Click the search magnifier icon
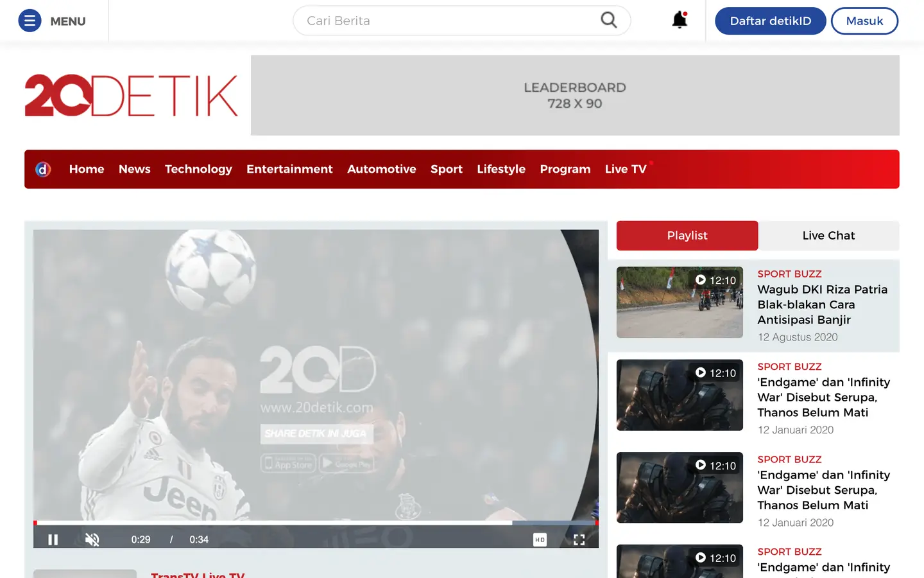This screenshot has width=924, height=578. (x=609, y=21)
